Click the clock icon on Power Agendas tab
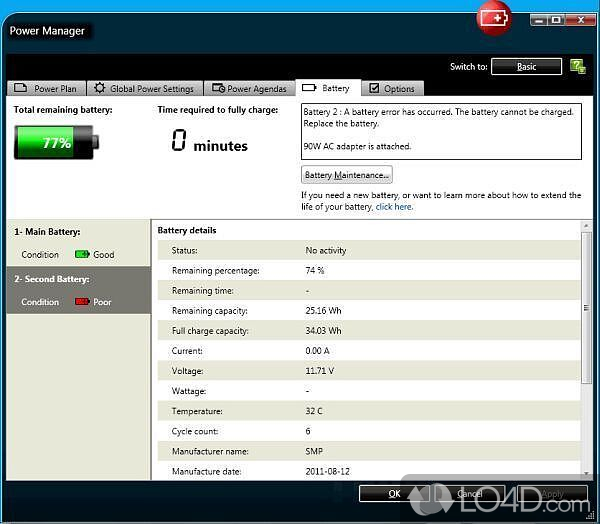 point(218,88)
